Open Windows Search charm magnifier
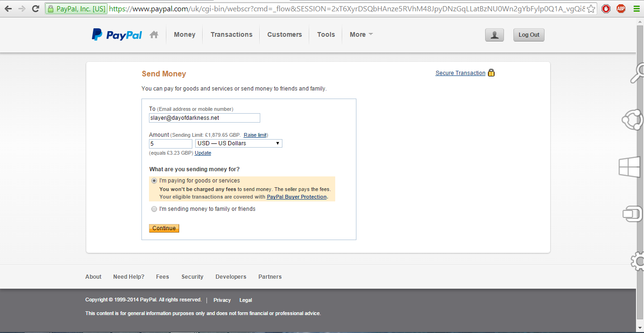The width and height of the screenshot is (644, 333). coord(638,73)
